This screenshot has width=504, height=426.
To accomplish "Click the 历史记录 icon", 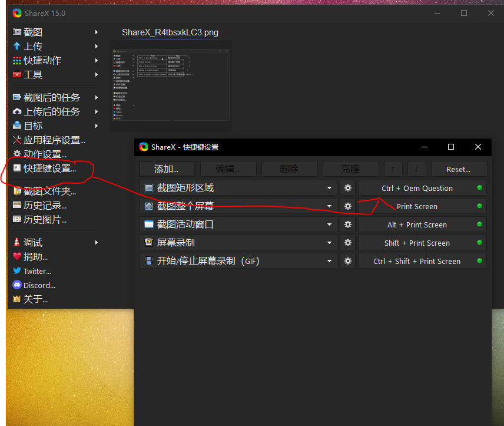I will tap(16, 205).
